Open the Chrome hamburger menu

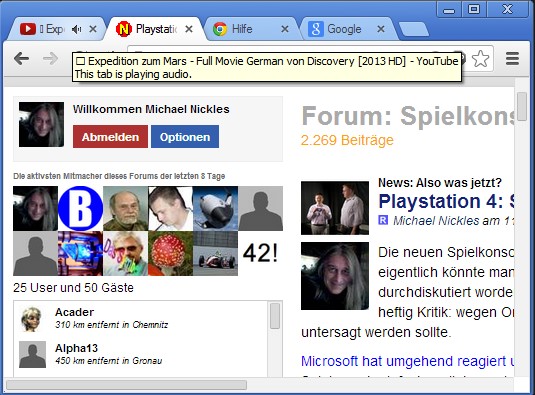[x=512, y=59]
